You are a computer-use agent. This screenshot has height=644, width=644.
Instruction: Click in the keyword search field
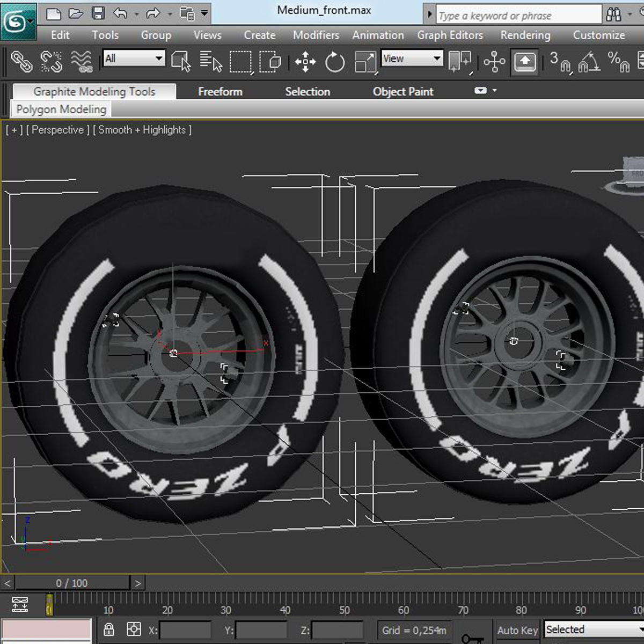pos(519,15)
